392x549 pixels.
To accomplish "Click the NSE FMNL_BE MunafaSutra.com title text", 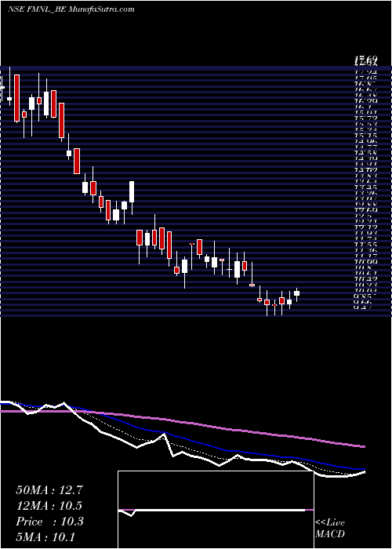I will (x=71, y=9).
